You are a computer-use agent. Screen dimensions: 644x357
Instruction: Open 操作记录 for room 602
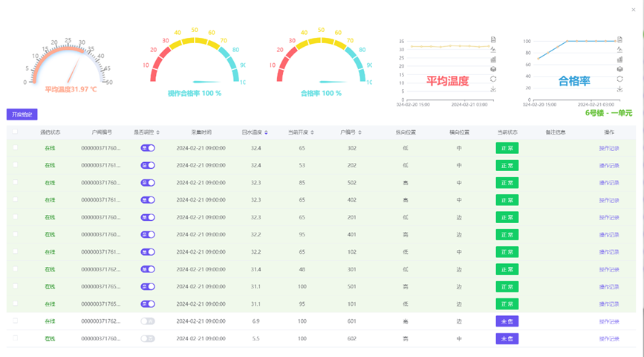tap(608, 338)
